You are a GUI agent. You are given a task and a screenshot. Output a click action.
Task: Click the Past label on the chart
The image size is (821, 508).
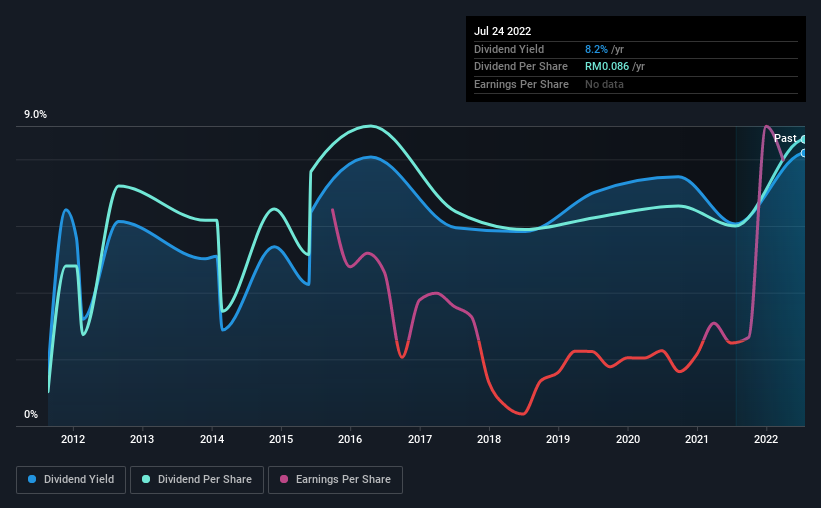(x=785, y=138)
